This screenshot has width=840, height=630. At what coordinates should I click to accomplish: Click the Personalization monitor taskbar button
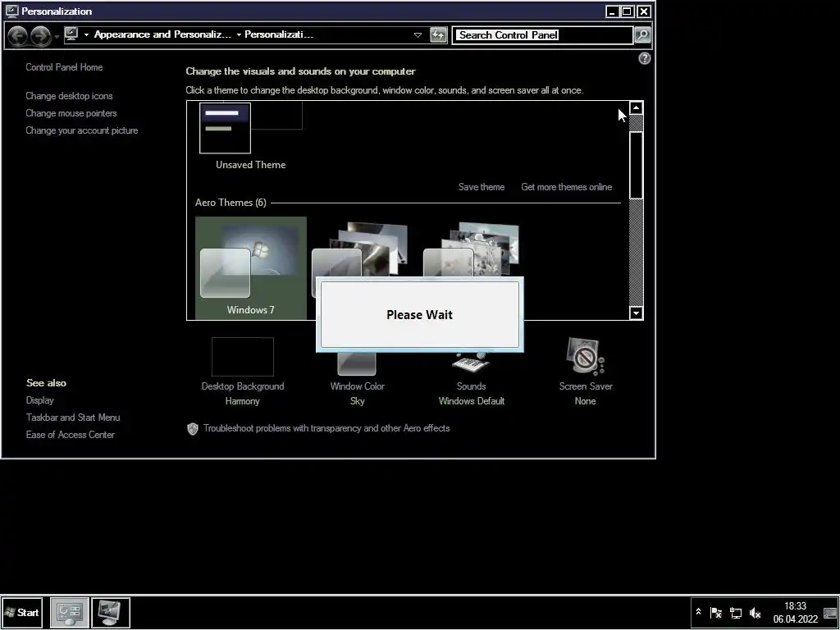111,612
